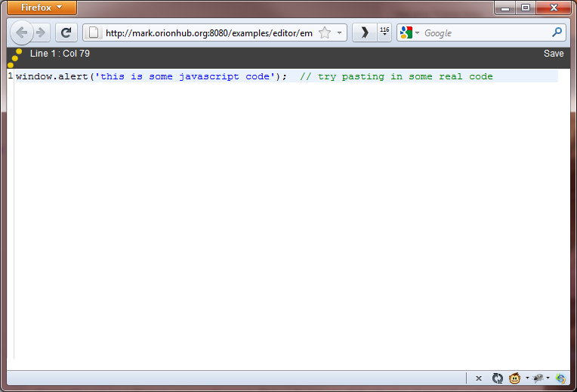Click the 'Line 1 : Col 79' status text
The image size is (577, 392).
click(60, 54)
